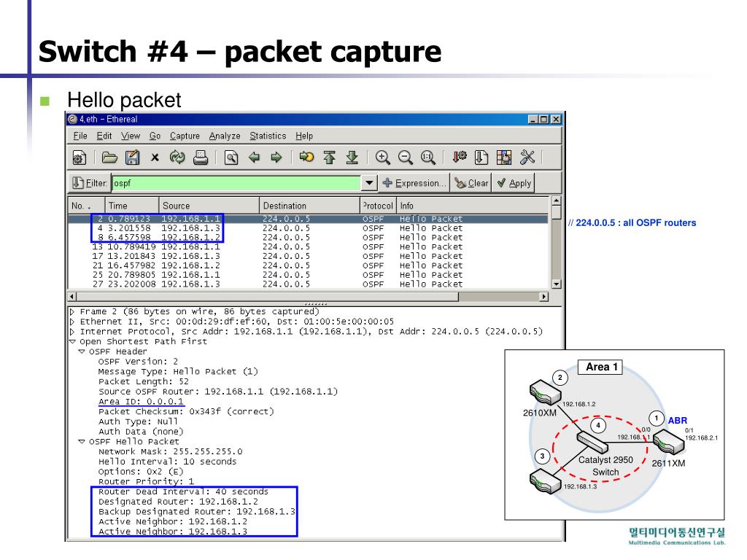Collapse the OSPF Hello Packet subtree
The image size is (747, 560).
pos(82,442)
